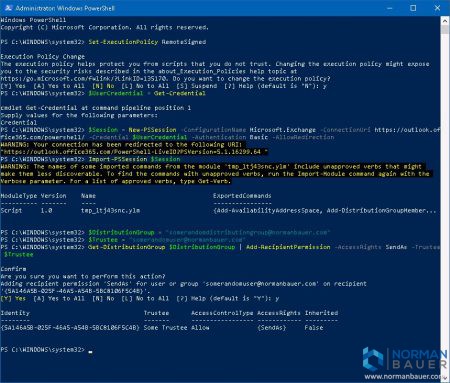Image resolution: width=450 pixels, height=383 pixels.
Task: Click the tmp_ltj43snc.ylm module name
Action: [x=110, y=211]
